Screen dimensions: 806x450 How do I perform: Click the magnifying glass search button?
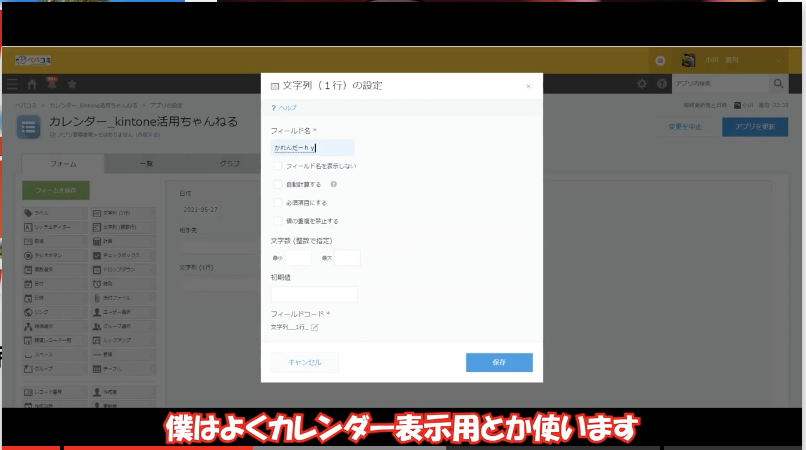tap(778, 84)
